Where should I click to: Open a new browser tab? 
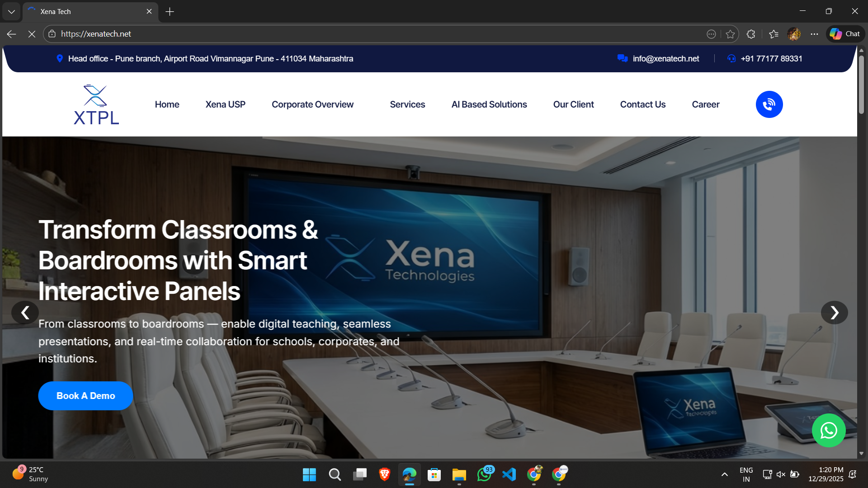click(x=170, y=12)
